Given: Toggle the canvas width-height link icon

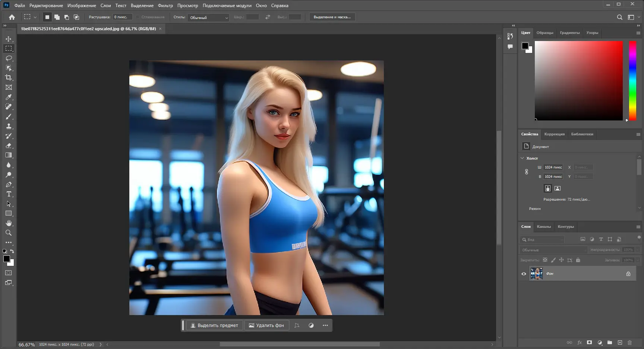Looking at the screenshot, I should point(526,172).
